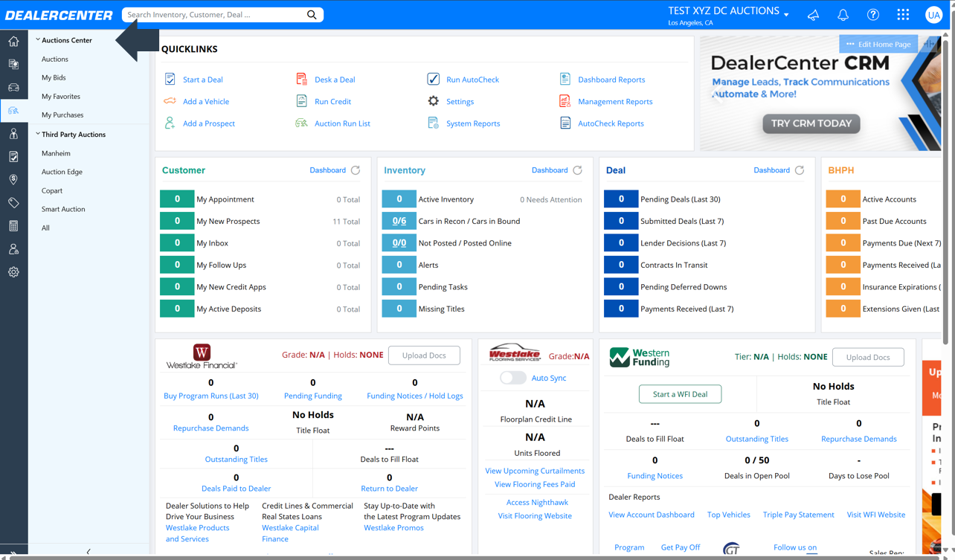Open Auctions in the side menu

[55, 59]
